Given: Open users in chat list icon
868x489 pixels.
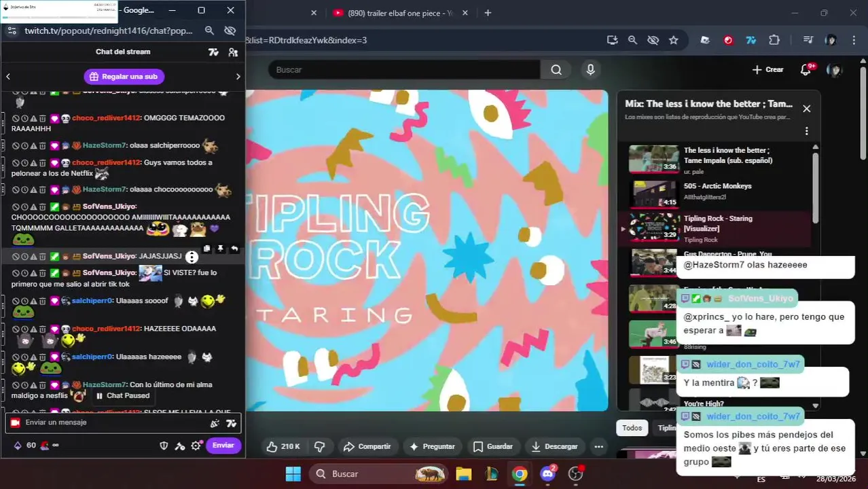Looking at the screenshot, I should (233, 52).
